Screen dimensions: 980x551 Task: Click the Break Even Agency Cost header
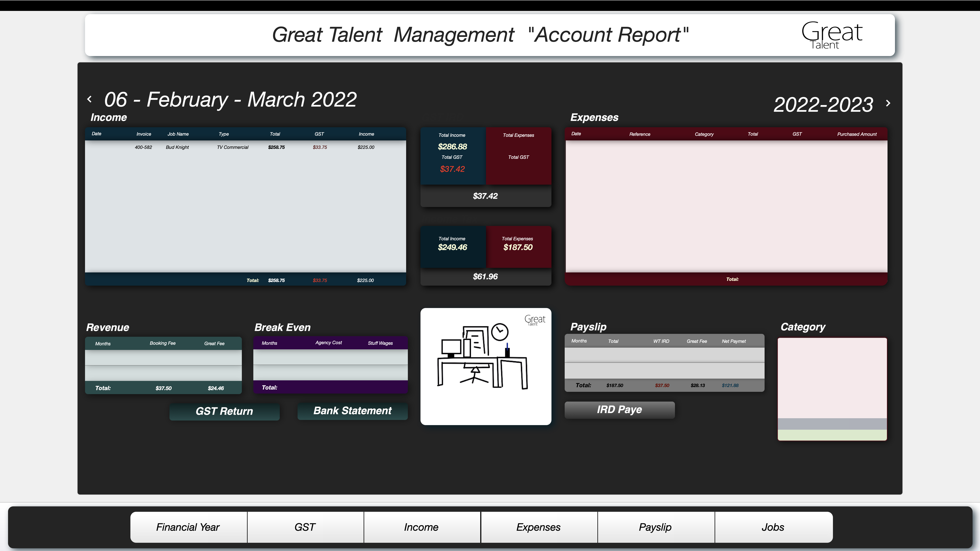(x=329, y=343)
